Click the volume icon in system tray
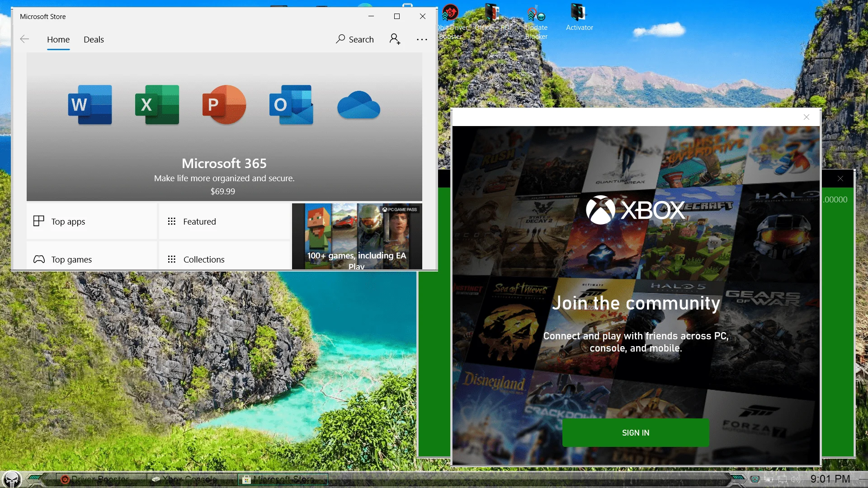This screenshot has height=488, width=868. coord(796,479)
